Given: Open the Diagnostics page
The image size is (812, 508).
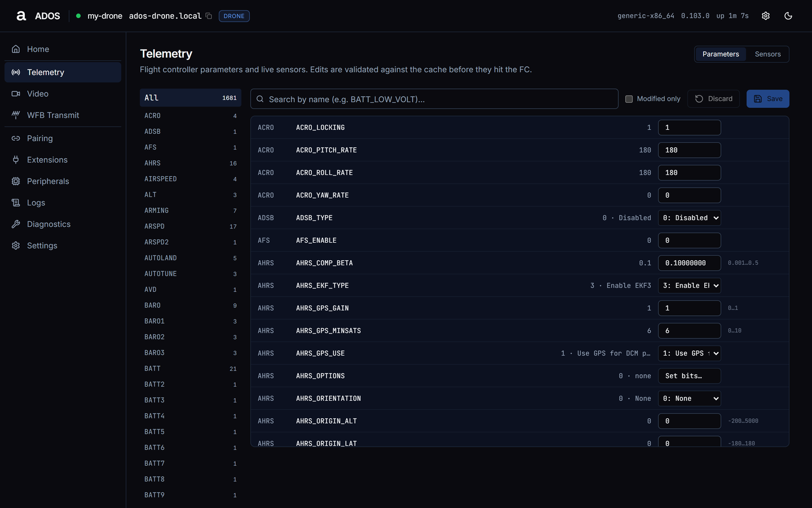Looking at the screenshot, I should pos(63,224).
